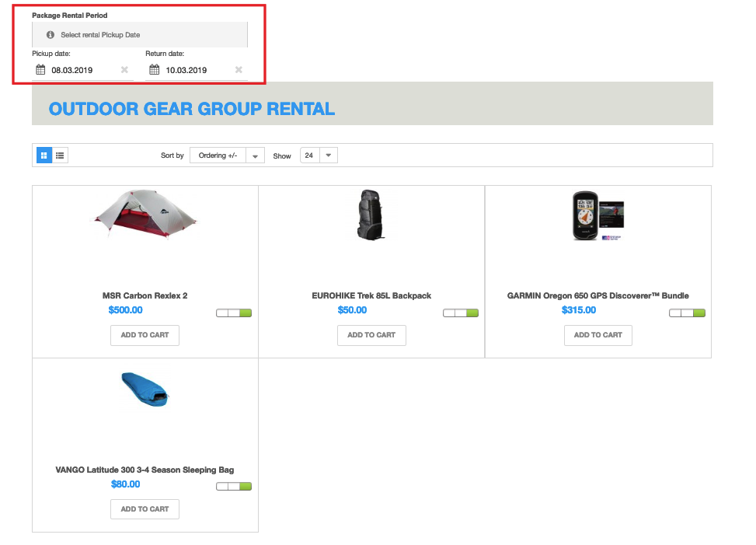
Task: Click the return date calendar icon
Action: point(154,70)
